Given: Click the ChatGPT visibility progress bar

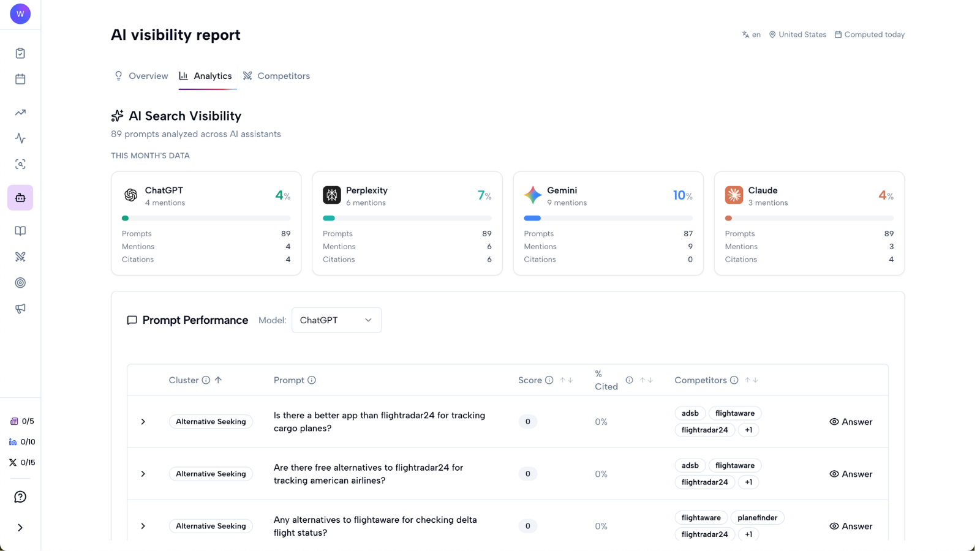Looking at the screenshot, I should (206, 218).
